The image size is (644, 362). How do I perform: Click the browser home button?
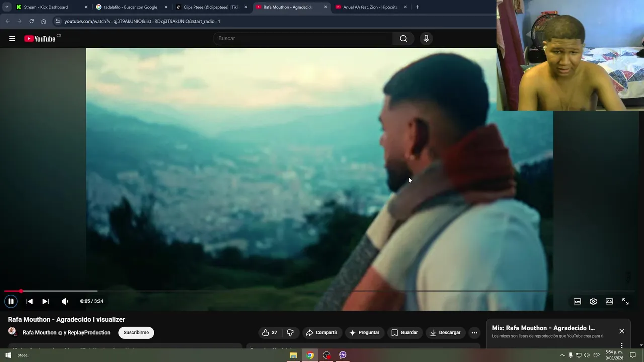tap(43, 21)
